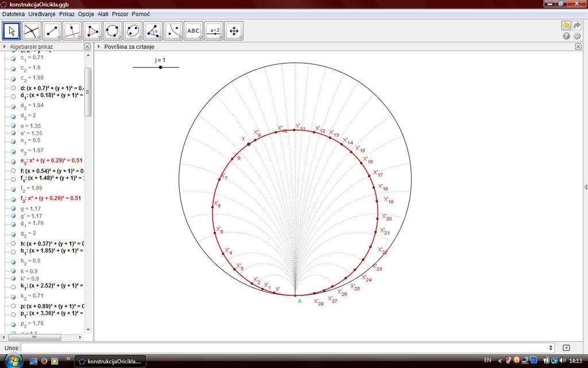Select the green point A
Image resolution: width=588 pixels, height=368 pixels.
pos(295,296)
